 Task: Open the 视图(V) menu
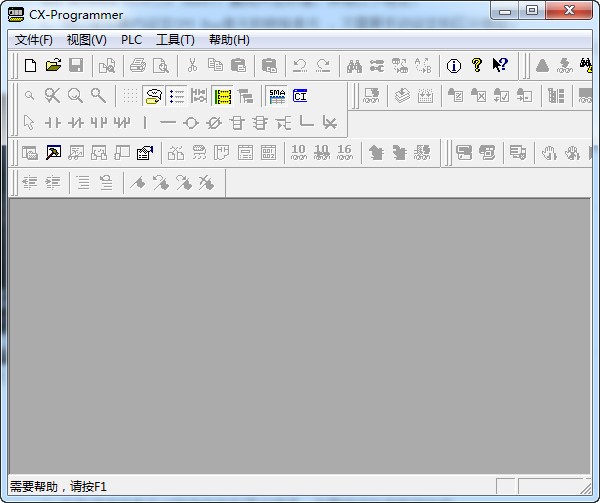click(86, 40)
